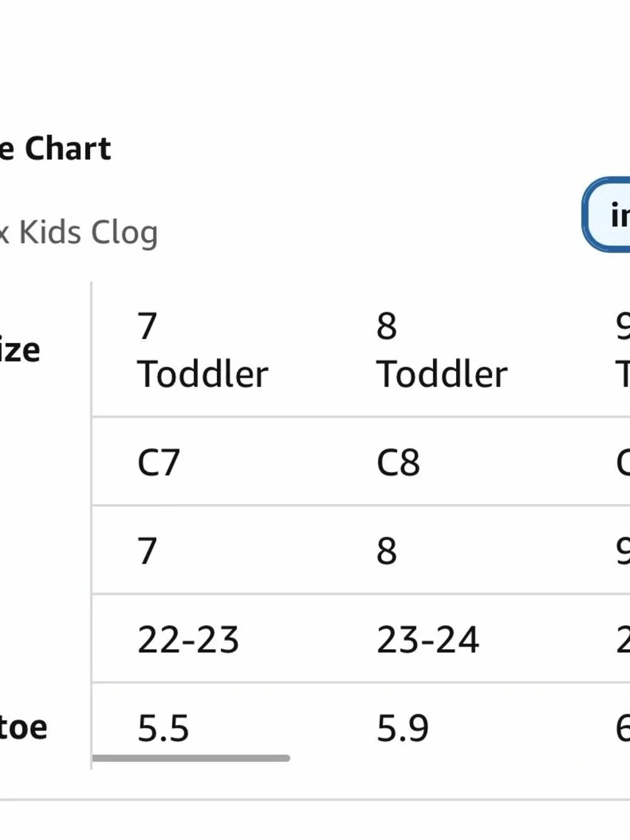
Task: Click the partially visible C9 cell
Action: point(622,463)
